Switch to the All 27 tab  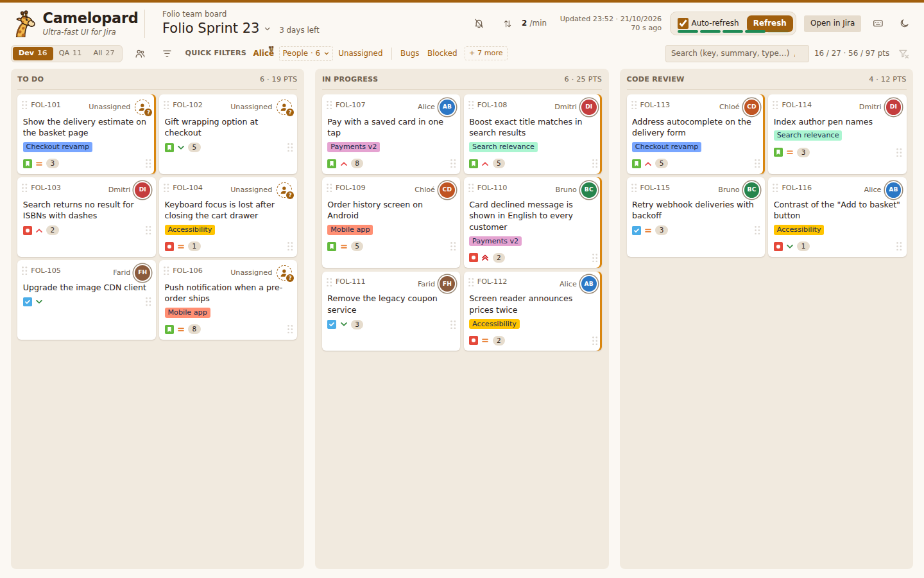coord(104,53)
